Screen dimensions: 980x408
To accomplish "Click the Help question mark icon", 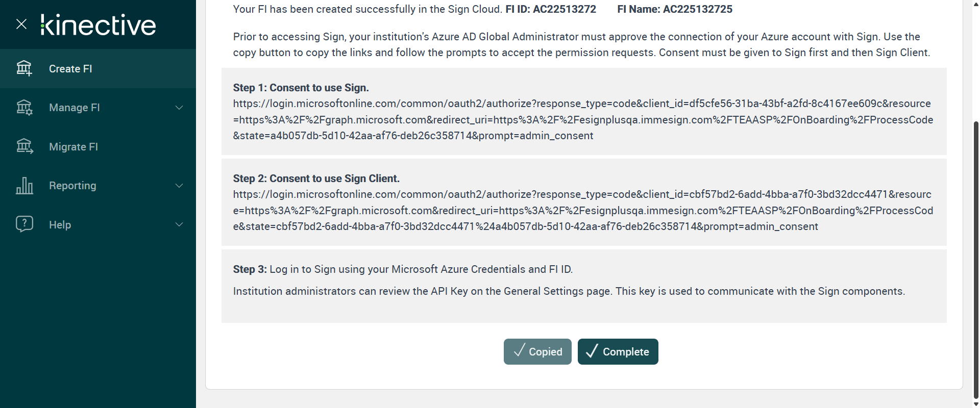I will click(x=24, y=224).
